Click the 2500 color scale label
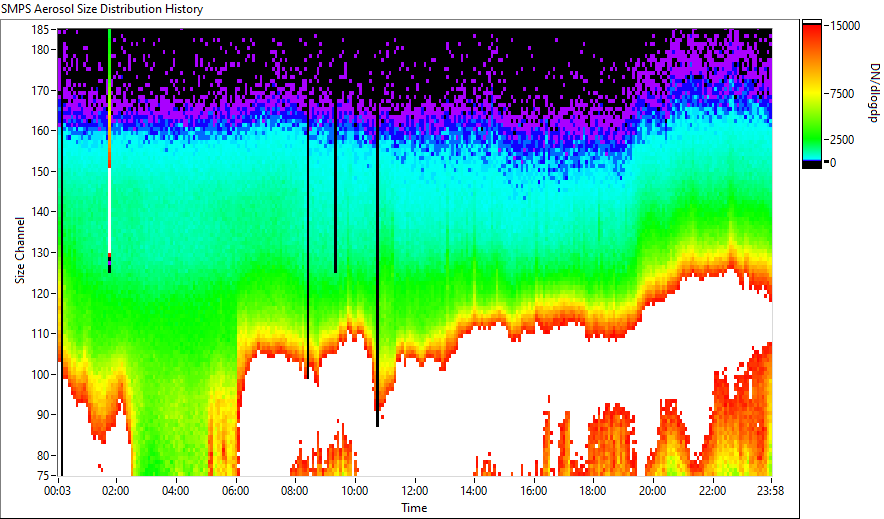884x519 pixels. pyautogui.click(x=842, y=140)
